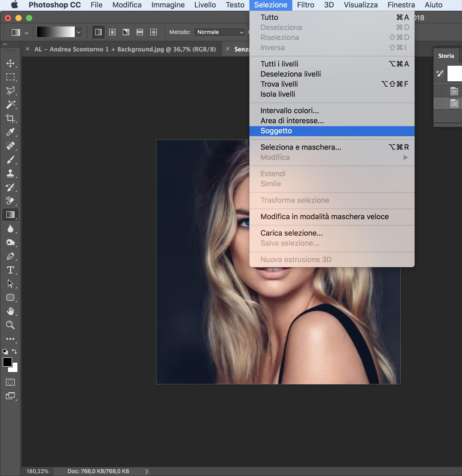This screenshot has height=476, width=462.
Task: Select the Move tool
Action: click(x=10, y=63)
